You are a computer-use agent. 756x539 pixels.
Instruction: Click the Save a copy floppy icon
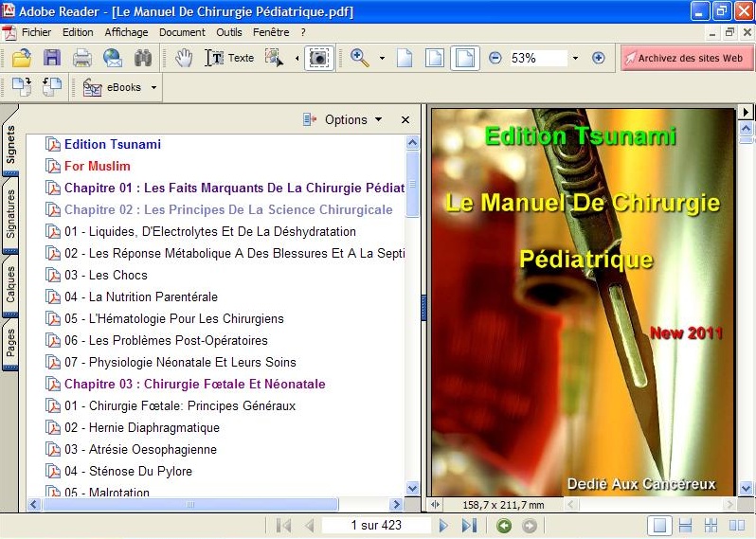51,58
